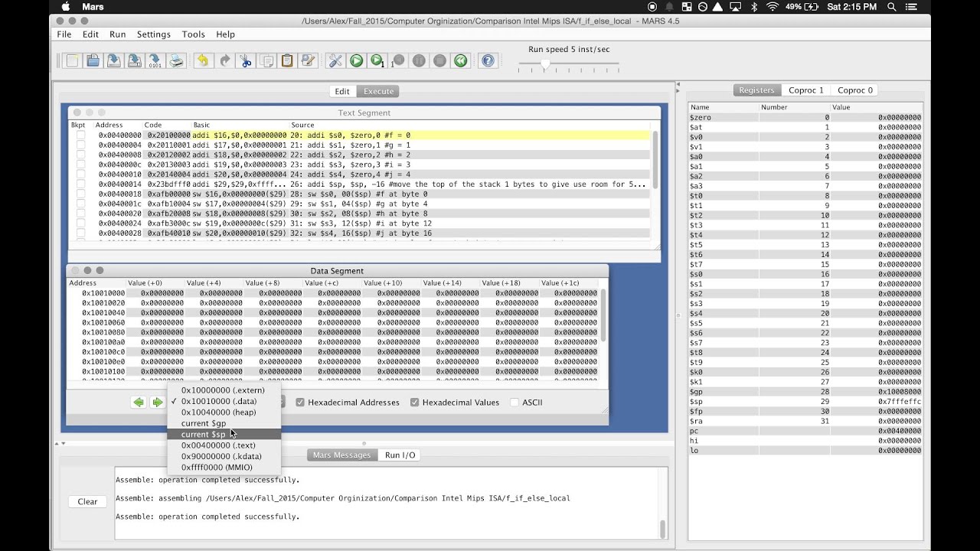Viewport: 980px width, 551px height.
Task: Print using the printer icon
Action: click(176, 61)
